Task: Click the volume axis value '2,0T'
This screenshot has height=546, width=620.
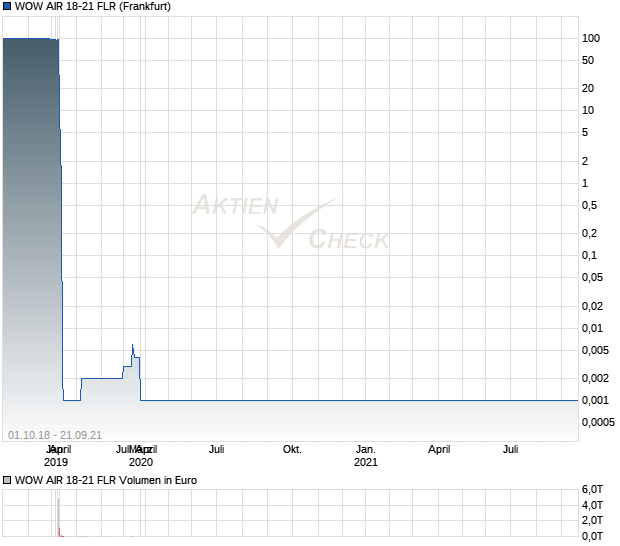Action: [x=592, y=521]
